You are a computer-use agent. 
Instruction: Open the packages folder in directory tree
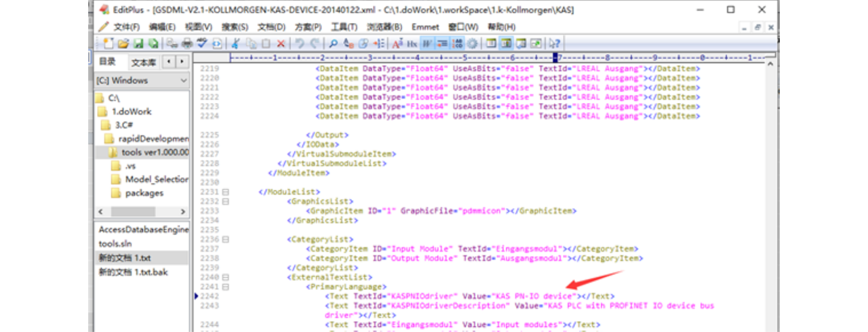point(144,193)
